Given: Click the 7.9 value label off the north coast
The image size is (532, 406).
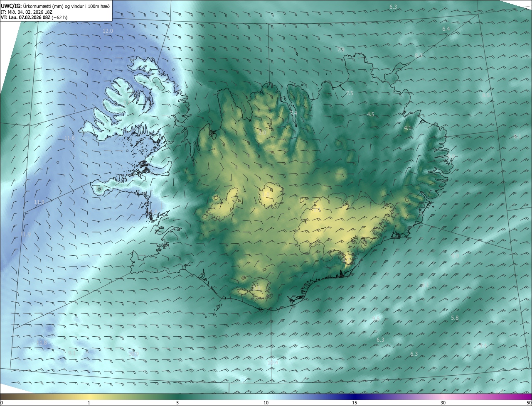Looking at the screenshot, I should coord(341,50).
